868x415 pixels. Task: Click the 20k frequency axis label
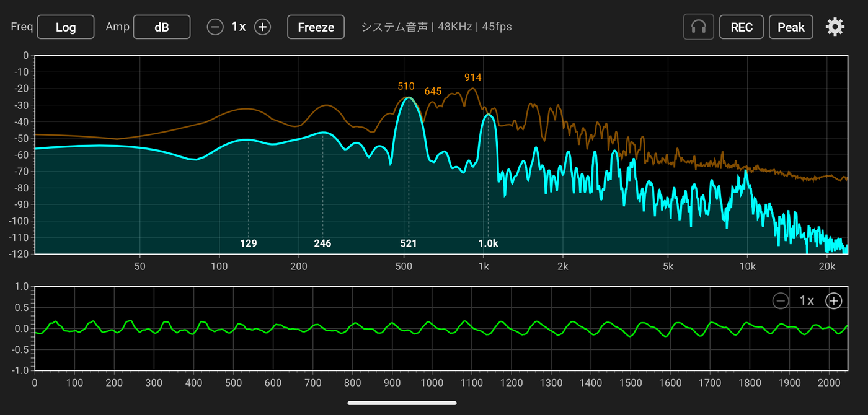tap(827, 266)
